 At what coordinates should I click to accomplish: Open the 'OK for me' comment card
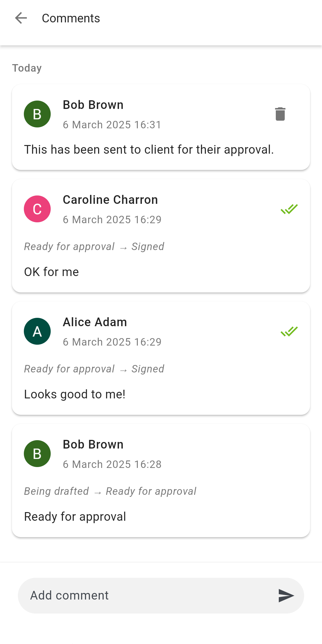[161, 236]
